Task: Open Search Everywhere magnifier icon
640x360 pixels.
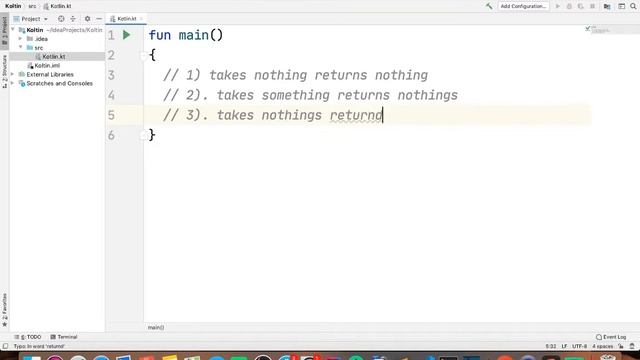Action: click(x=633, y=6)
